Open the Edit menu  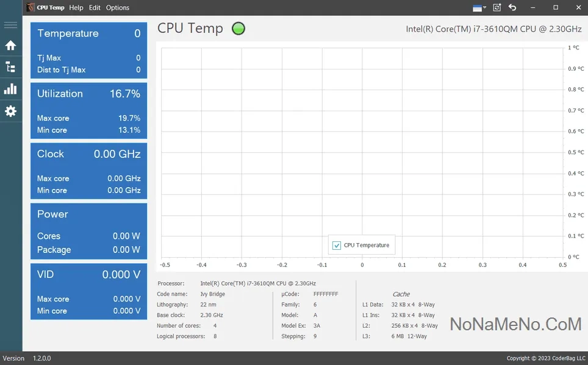click(95, 8)
